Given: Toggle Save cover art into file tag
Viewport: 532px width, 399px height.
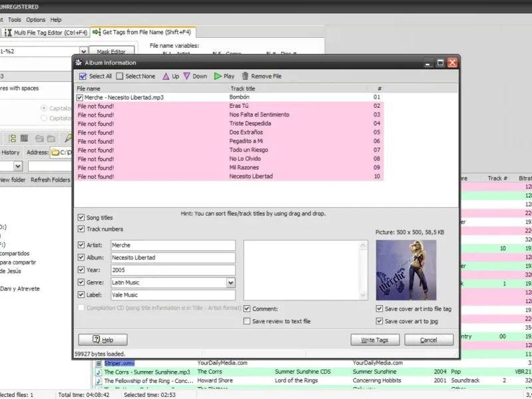Looking at the screenshot, I should [379, 309].
